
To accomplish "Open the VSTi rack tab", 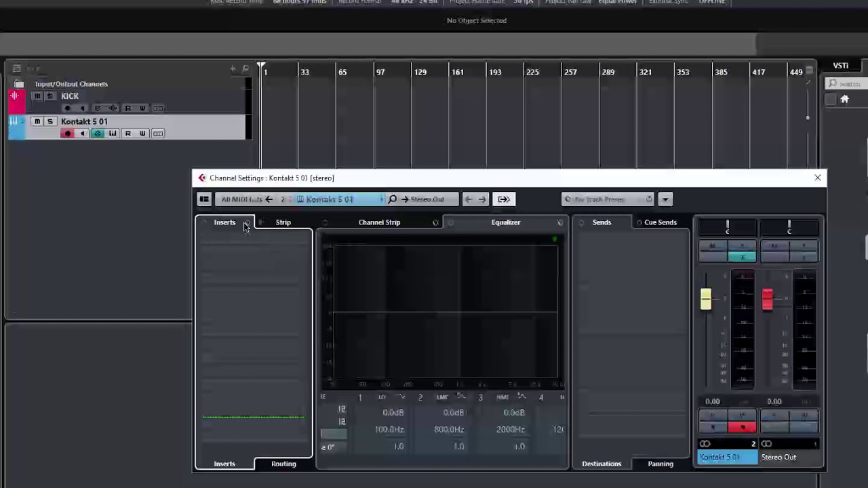I will (x=841, y=66).
